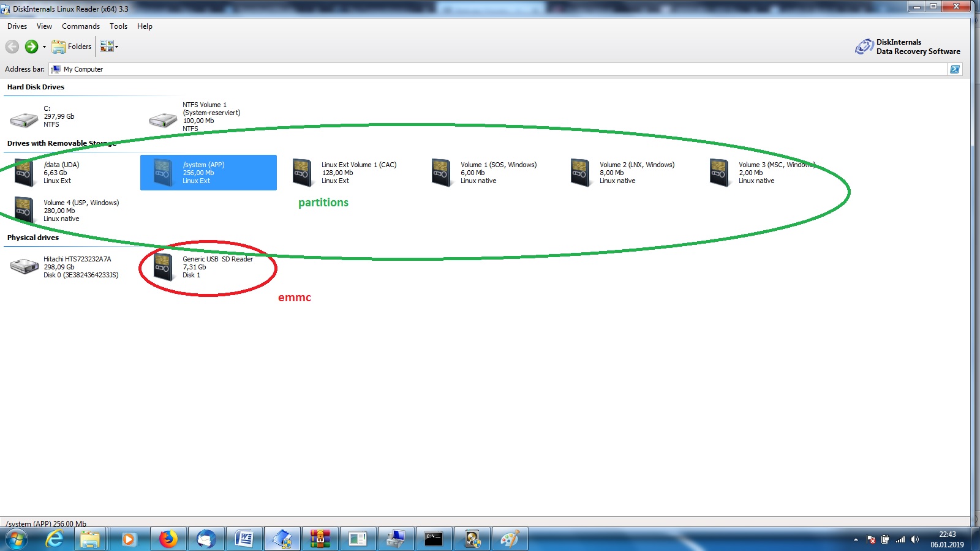Open the Command Prompt taskbar button
980x551 pixels.
click(434, 539)
